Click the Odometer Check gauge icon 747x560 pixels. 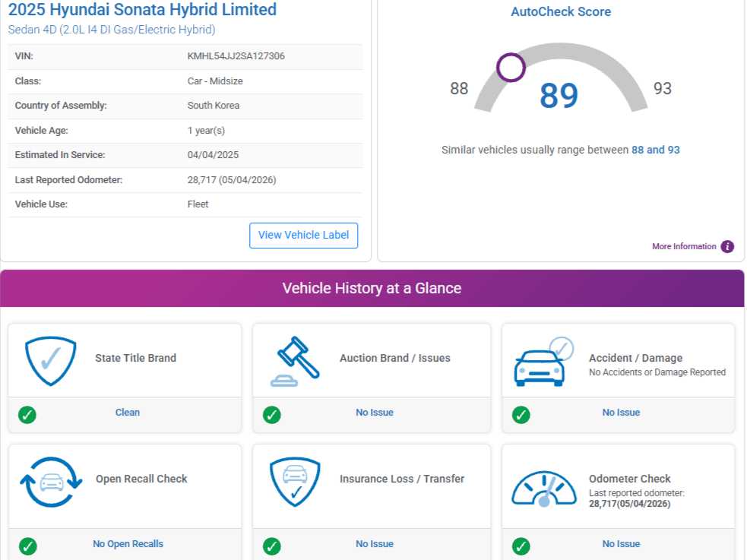coord(543,488)
